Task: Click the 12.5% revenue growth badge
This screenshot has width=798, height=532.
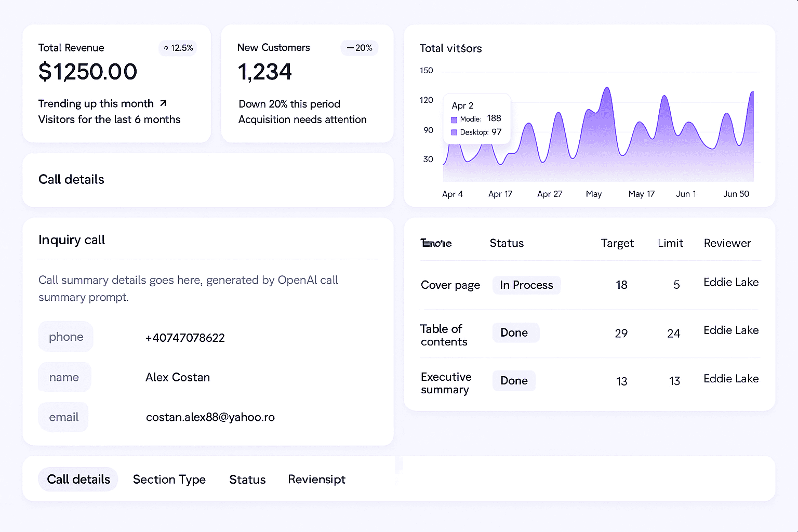Action: (178, 48)
